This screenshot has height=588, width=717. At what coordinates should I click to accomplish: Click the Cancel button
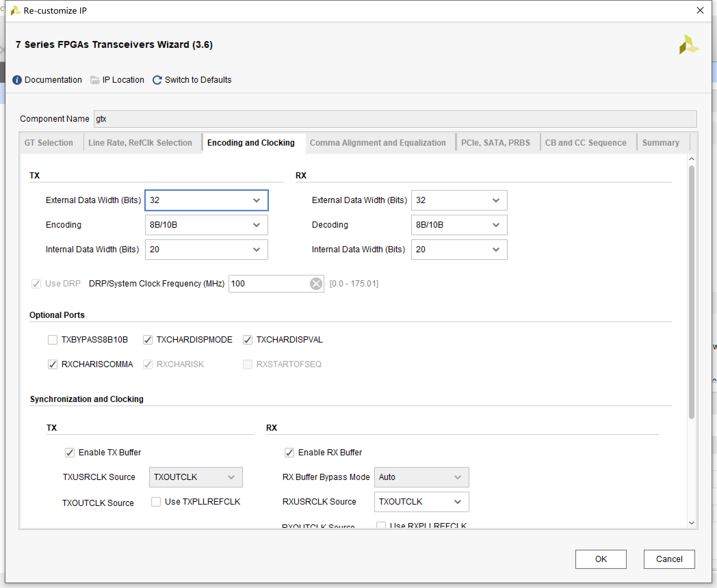click(x=669, y=559)
